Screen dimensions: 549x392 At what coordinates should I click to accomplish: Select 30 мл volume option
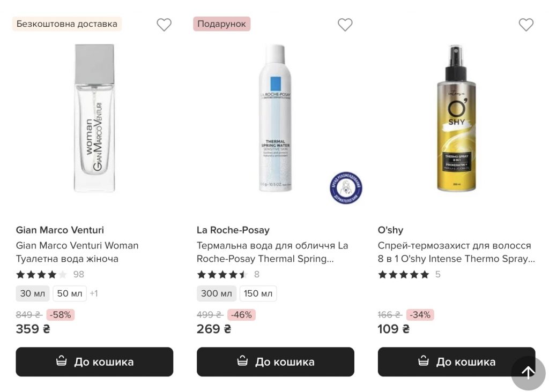33,293
